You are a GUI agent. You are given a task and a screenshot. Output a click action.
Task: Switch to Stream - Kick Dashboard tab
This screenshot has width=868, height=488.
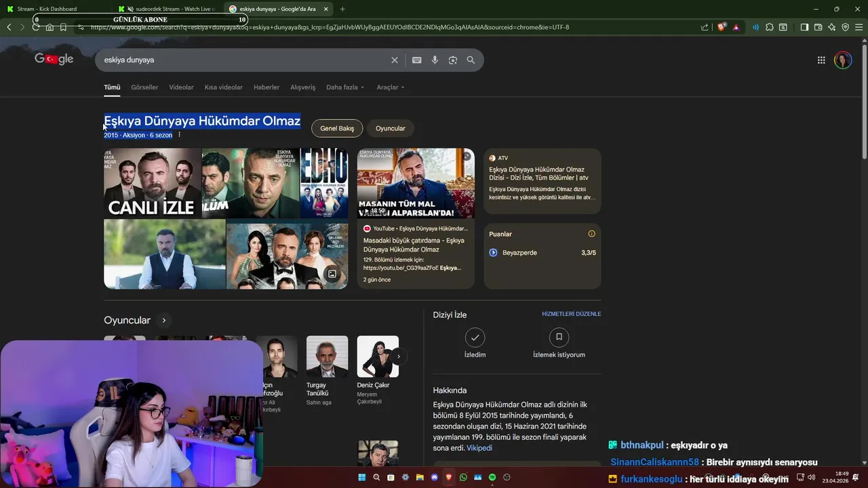click(54, 9)
